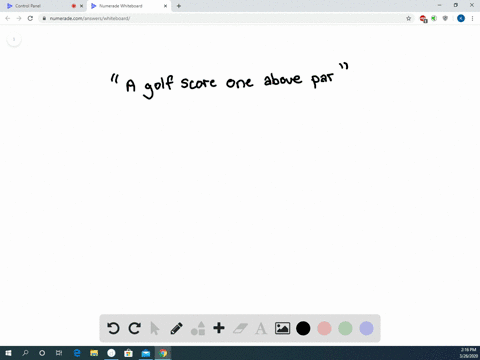The width and height of the screenshot is (480, 360).
Task: Bookmark this page with the star
Action: click(408, 18)
